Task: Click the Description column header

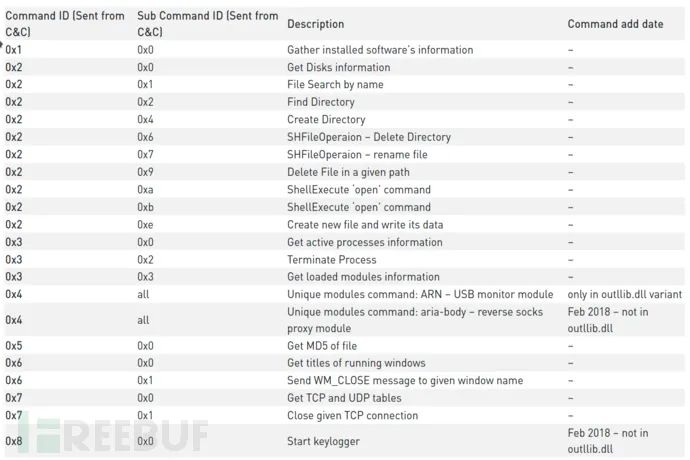Action: [316, 24]
